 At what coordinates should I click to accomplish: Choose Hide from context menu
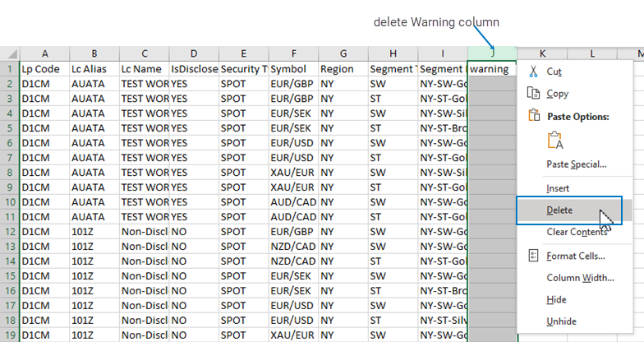pyautogui.click(x=556, y=299)
